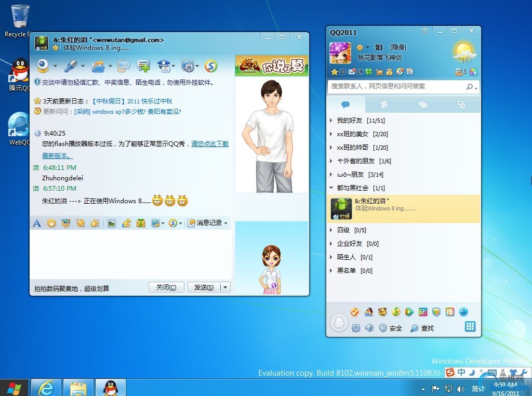Start a video call with the webcam icon

[43, 66]
